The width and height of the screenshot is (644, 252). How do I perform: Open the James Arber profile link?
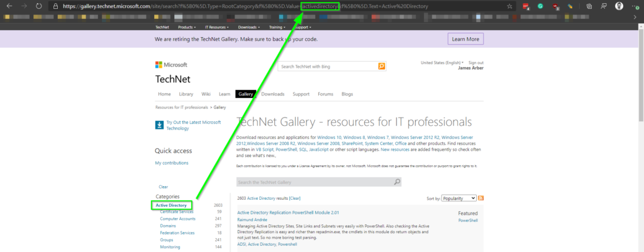(470, 68)
